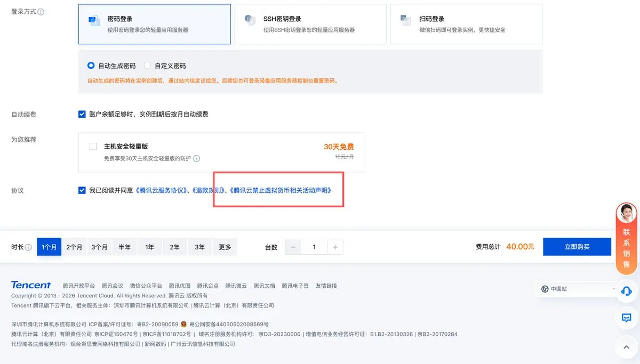
Task: Click the 新网数码 registrar link
Action: 155,344
